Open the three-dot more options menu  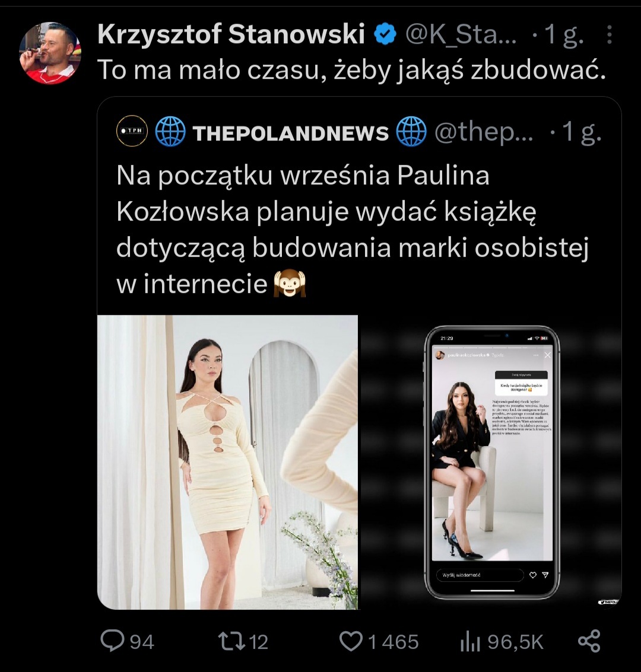tap(609, 36)
